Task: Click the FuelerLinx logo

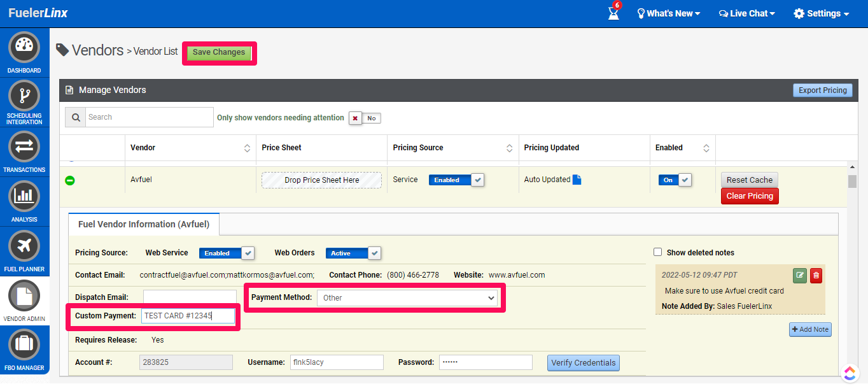Action: 38,13
